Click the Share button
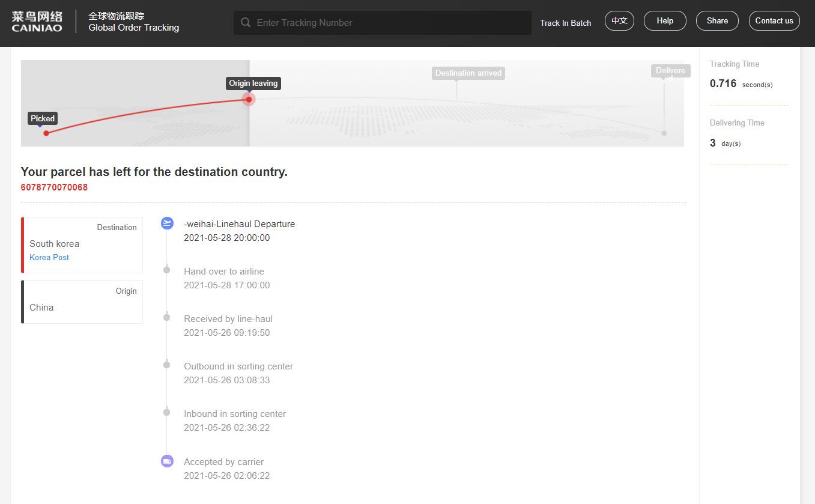 (717, 20)
